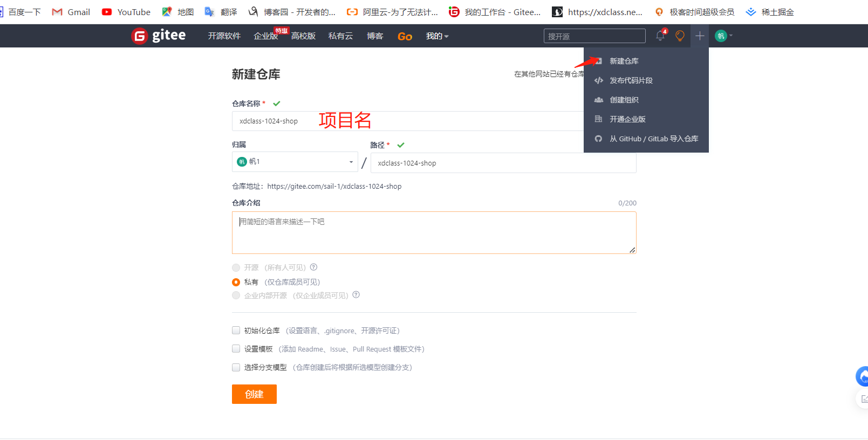Open the 博客园 bookmark
The width and height of the screenshot is (868, 440).
(x=292, y=12)
